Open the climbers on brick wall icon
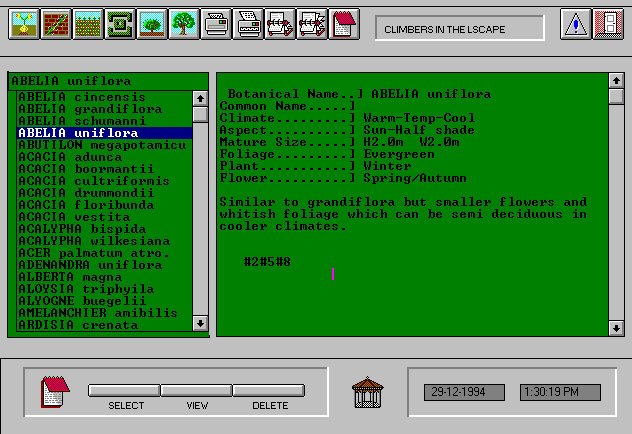This screenshot has width=632, height=434. [56, 24]
